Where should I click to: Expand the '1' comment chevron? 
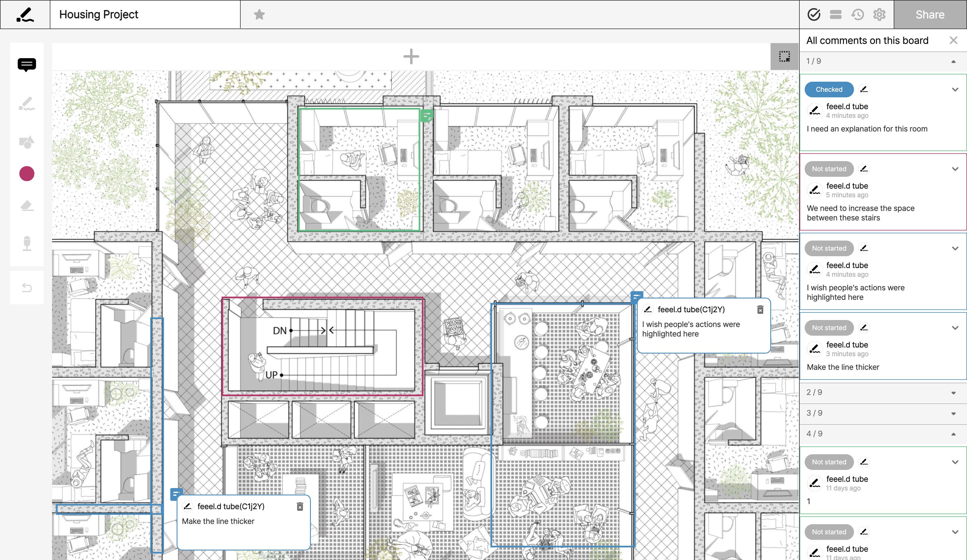(955, 462)
